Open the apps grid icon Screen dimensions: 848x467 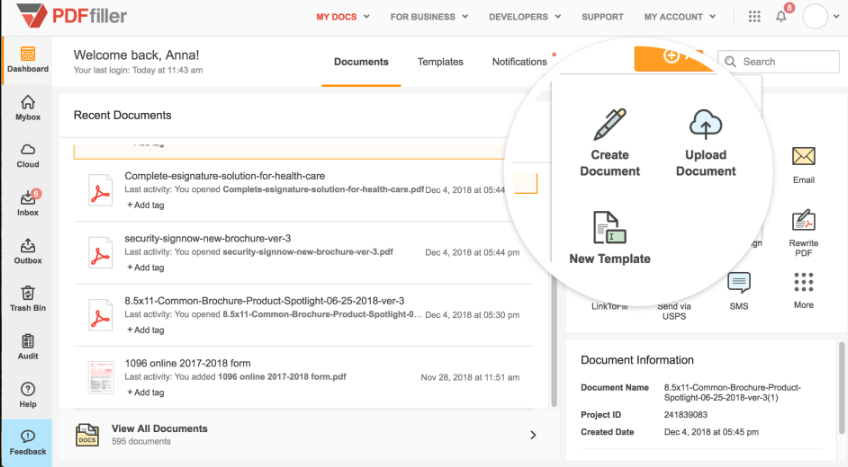click(x=754, y=17)
